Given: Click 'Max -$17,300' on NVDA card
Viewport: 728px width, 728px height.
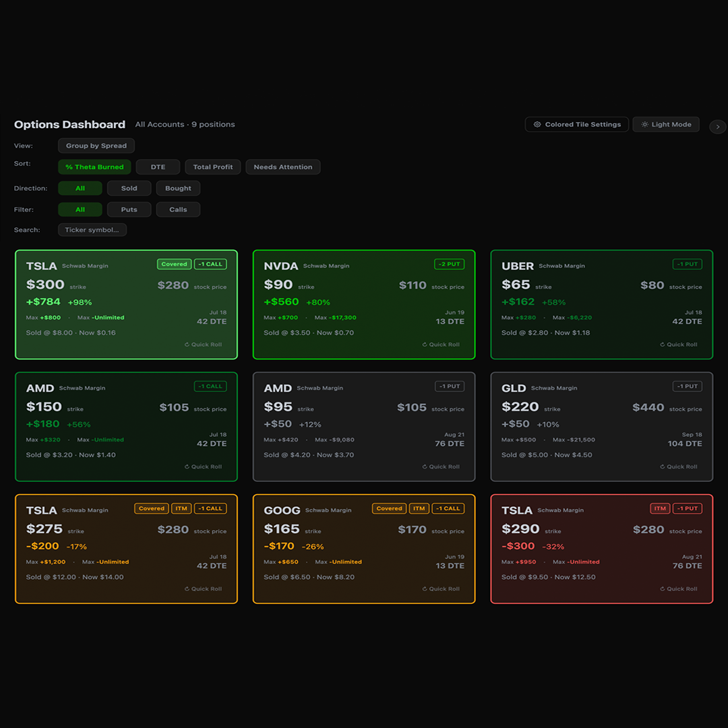Looking at the screenshot, I should [335, 317].
